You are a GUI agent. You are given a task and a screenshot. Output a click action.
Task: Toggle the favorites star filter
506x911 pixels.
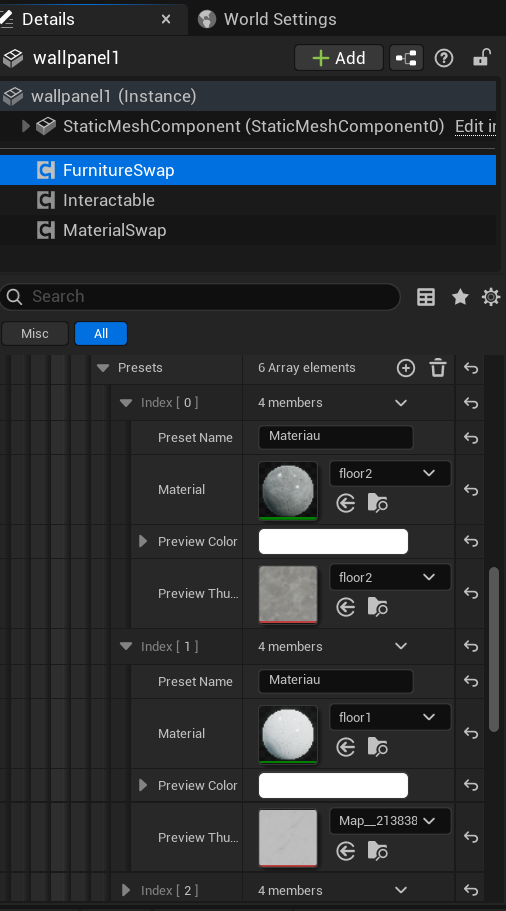460,297
